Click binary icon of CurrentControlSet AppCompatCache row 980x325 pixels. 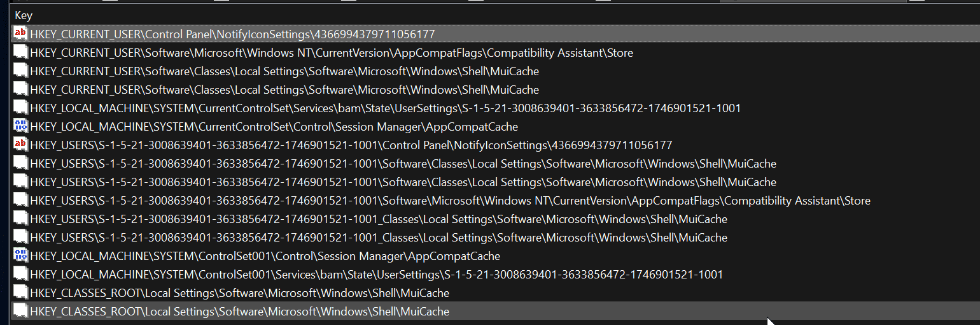pos(20,126)
